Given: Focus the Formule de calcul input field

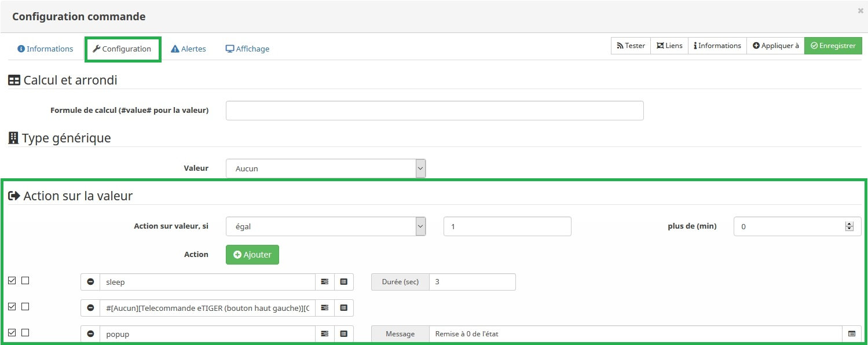Looking at the screenshot, I should [x=434, y=111].
